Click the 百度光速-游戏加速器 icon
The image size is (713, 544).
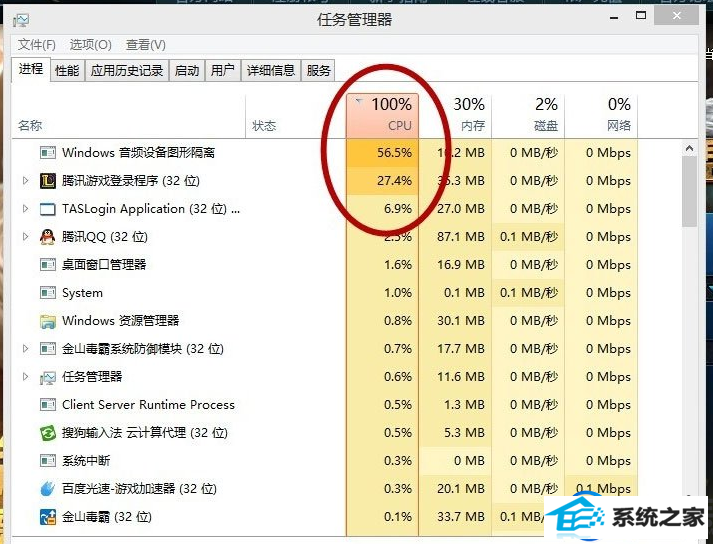48,489
